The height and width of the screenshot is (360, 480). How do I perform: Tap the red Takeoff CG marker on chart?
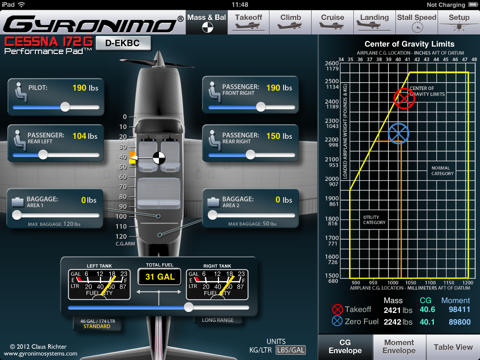404,98
